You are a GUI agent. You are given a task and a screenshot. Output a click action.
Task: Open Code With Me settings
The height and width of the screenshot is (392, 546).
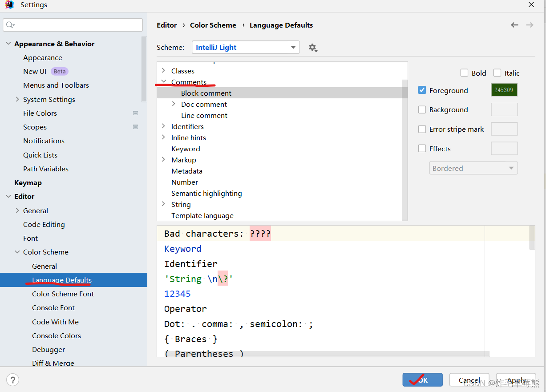[55, 322]
